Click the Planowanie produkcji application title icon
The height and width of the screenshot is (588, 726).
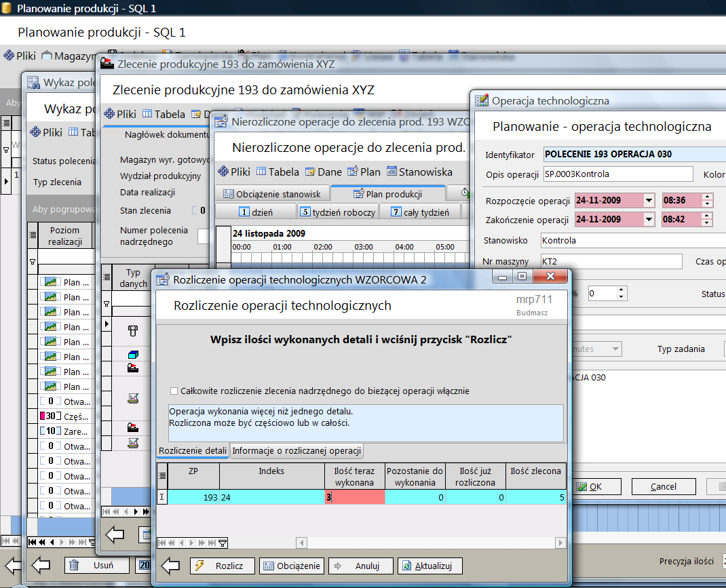(x=7, y=7)
